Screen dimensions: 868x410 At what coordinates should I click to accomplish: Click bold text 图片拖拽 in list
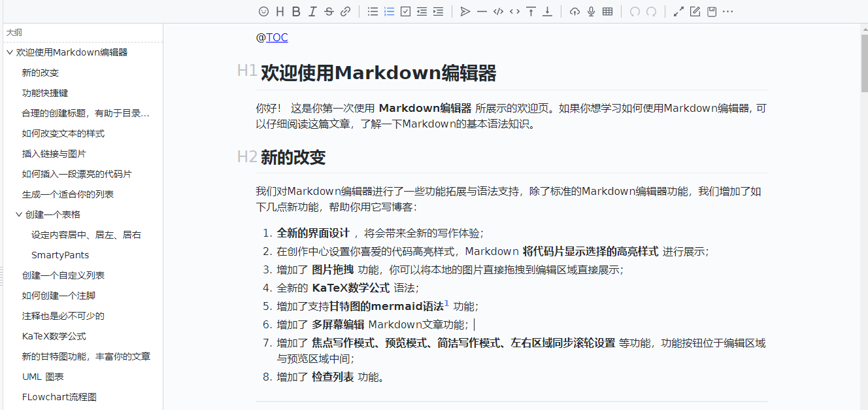pos(333,269)
